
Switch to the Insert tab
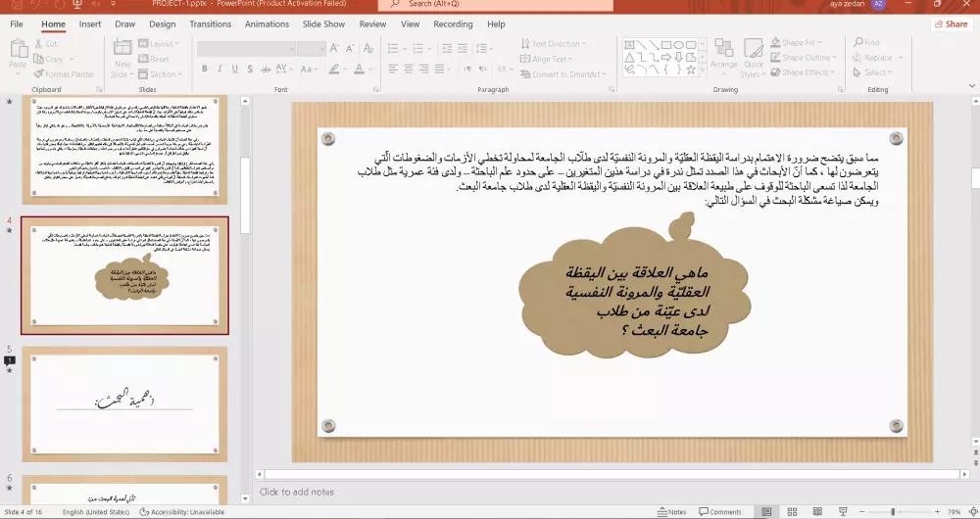90,24
